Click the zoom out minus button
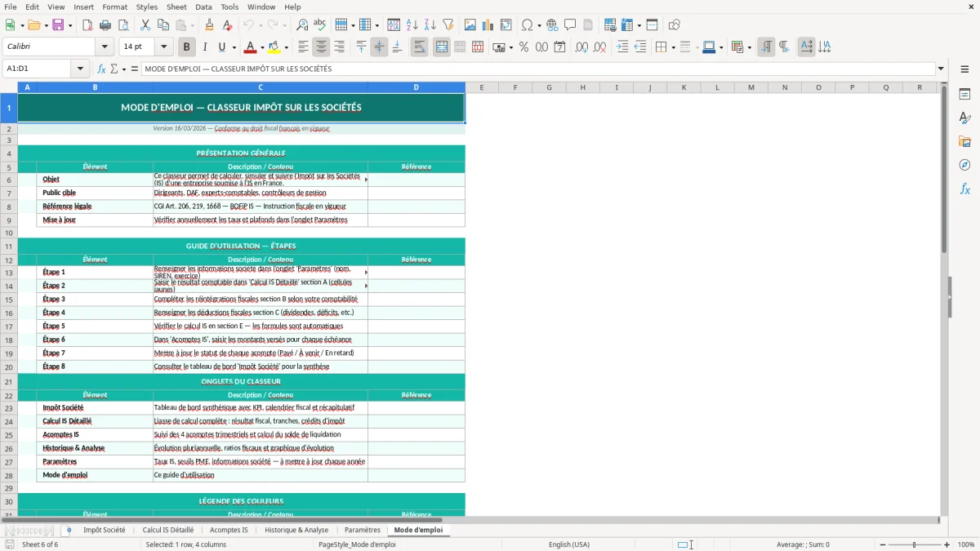The height and width of the screenshot is (551, 980). pos(881,544)
